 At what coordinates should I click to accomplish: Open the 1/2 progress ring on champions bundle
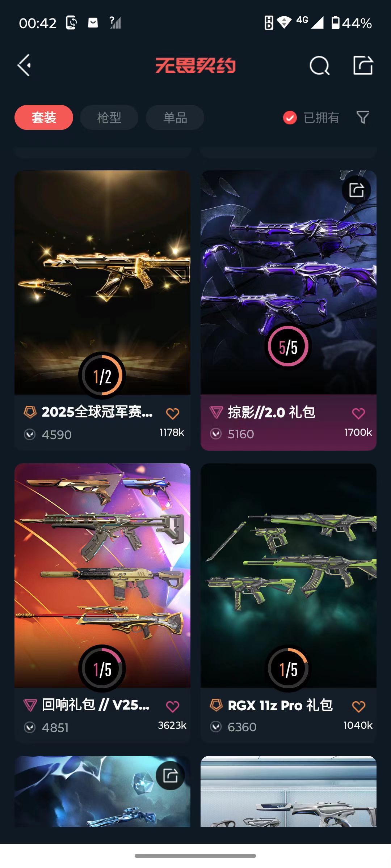click(102, 376)
